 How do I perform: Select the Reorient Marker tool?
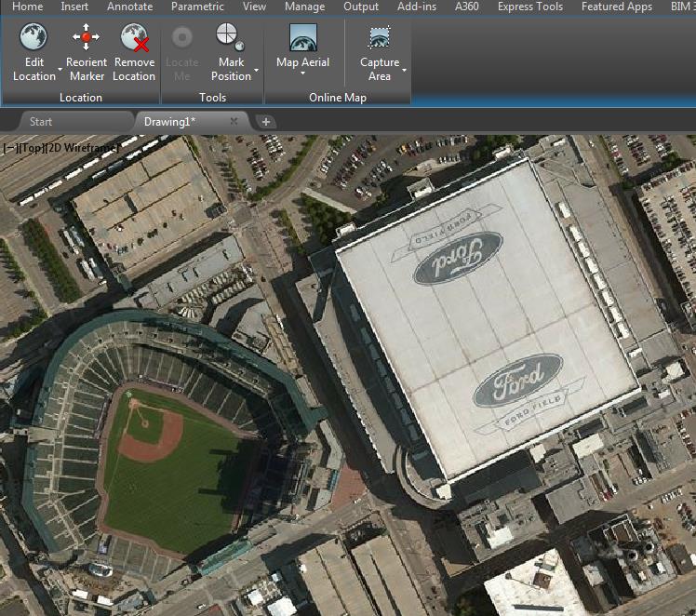pyautogui.click(x=87, y=38)
